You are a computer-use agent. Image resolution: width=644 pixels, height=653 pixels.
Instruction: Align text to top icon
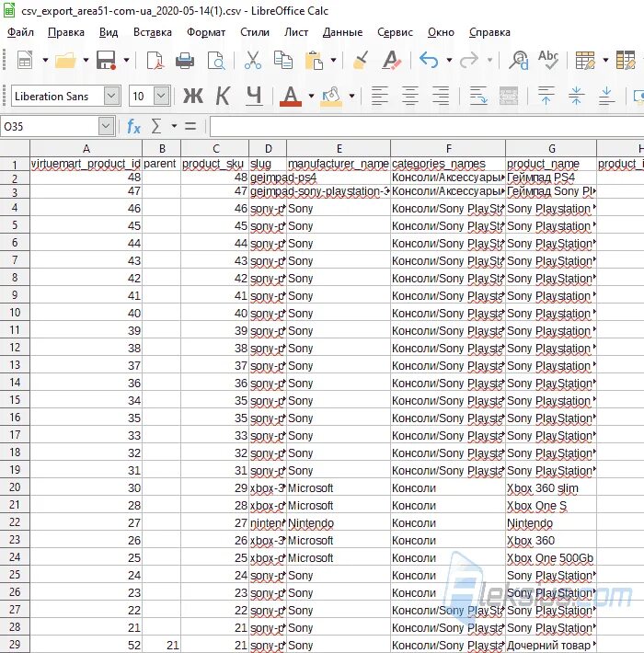click(546, 96)
